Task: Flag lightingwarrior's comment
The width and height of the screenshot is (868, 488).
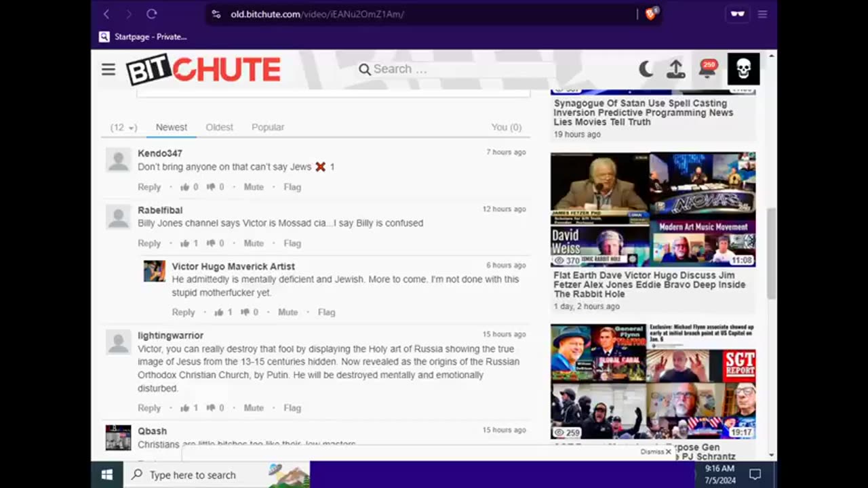Action: point(292,408)
